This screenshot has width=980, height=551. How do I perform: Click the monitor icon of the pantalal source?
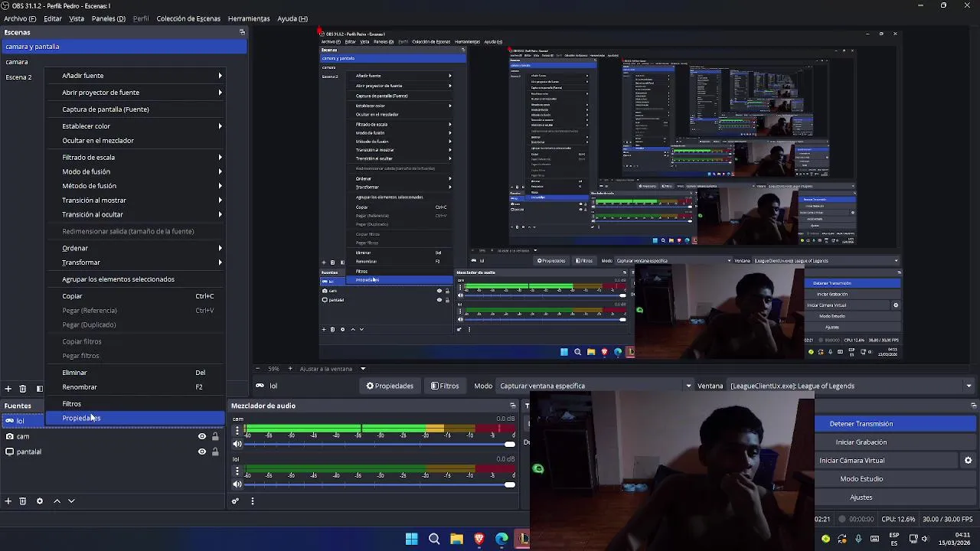click(x=9, y=452)
